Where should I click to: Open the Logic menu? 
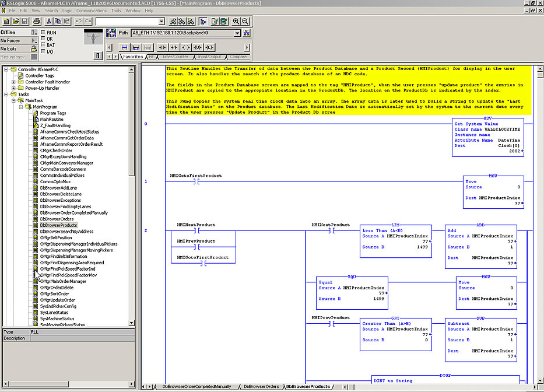[x=67, y=10]
